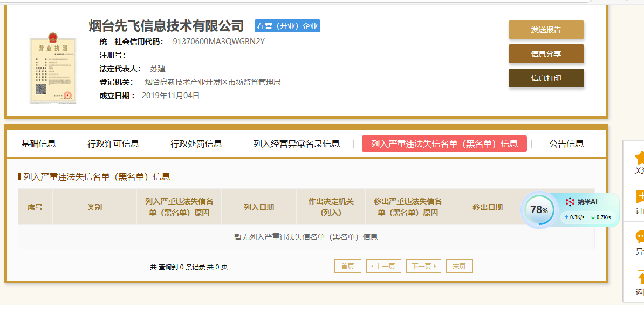Select the 列入经营异常名录信息 tab
Viewport: 644px width, 313px height.
click(297, 144)
